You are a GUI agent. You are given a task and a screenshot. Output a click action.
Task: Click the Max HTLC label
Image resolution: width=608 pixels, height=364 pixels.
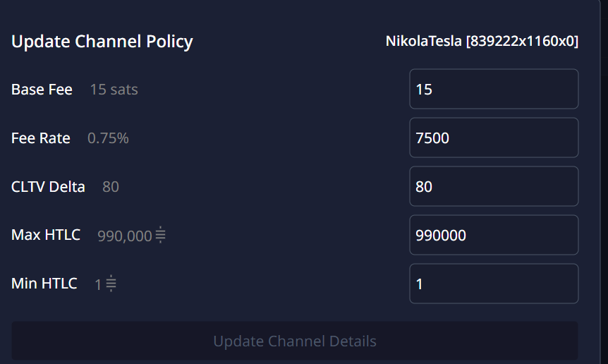pyautogui.click(x=46, y=235)
